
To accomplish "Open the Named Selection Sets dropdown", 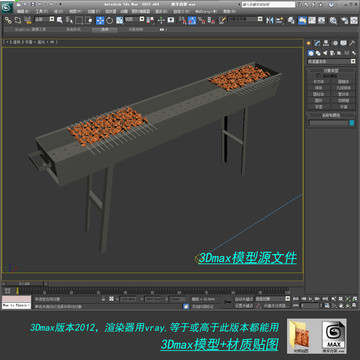I will [245, 19].
